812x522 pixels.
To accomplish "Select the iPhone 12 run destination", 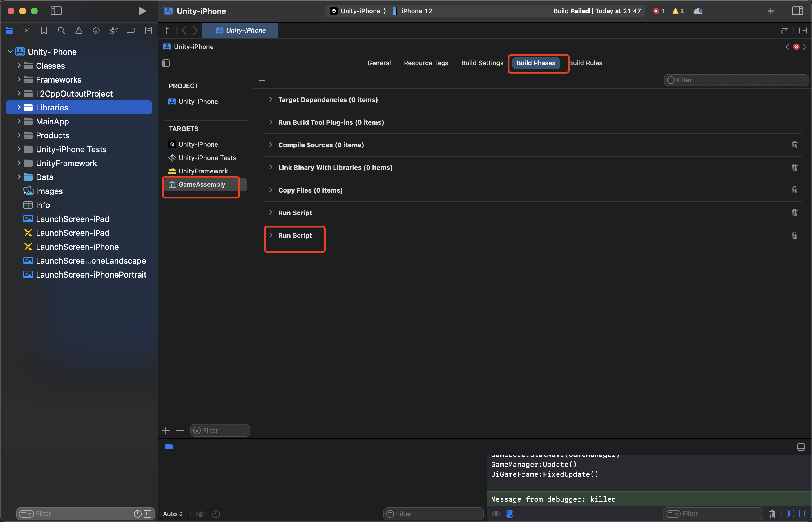I will [416, 11].
